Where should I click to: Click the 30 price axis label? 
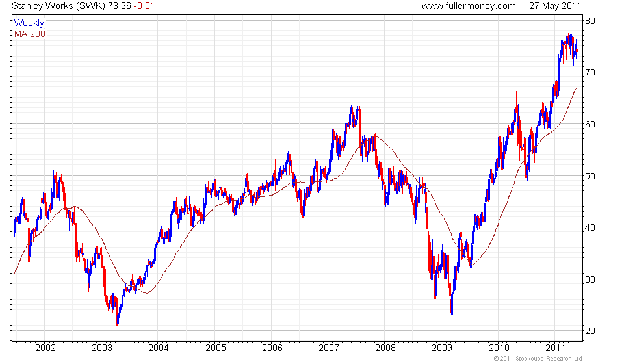590,279
